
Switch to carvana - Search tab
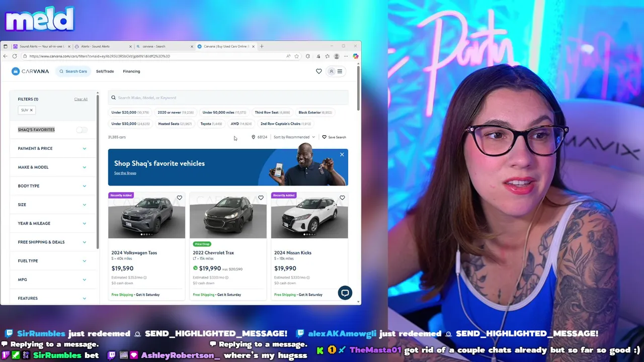pyautogui.click(x=165, y=46)
